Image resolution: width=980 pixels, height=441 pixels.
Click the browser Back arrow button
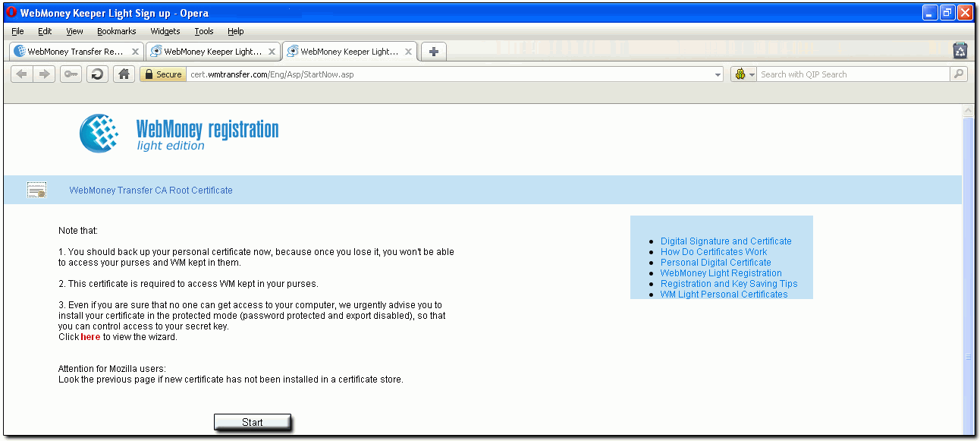pyautogui.click(x=21, y=74)
